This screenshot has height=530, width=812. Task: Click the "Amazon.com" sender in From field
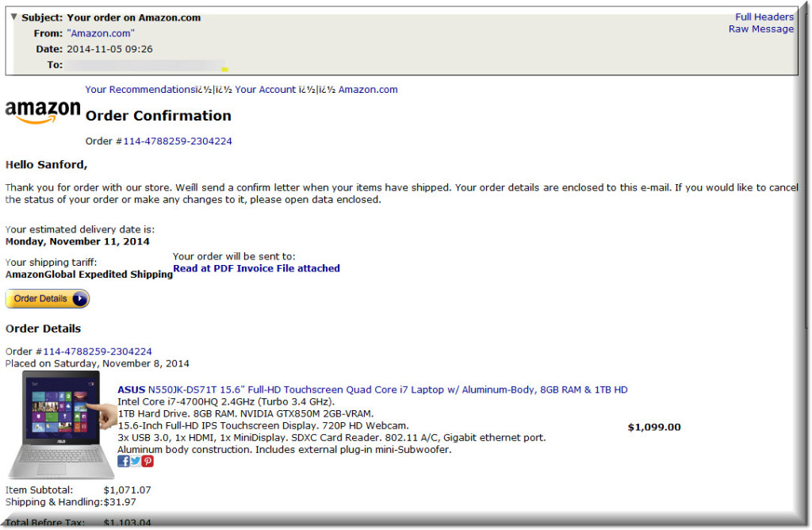101,33
